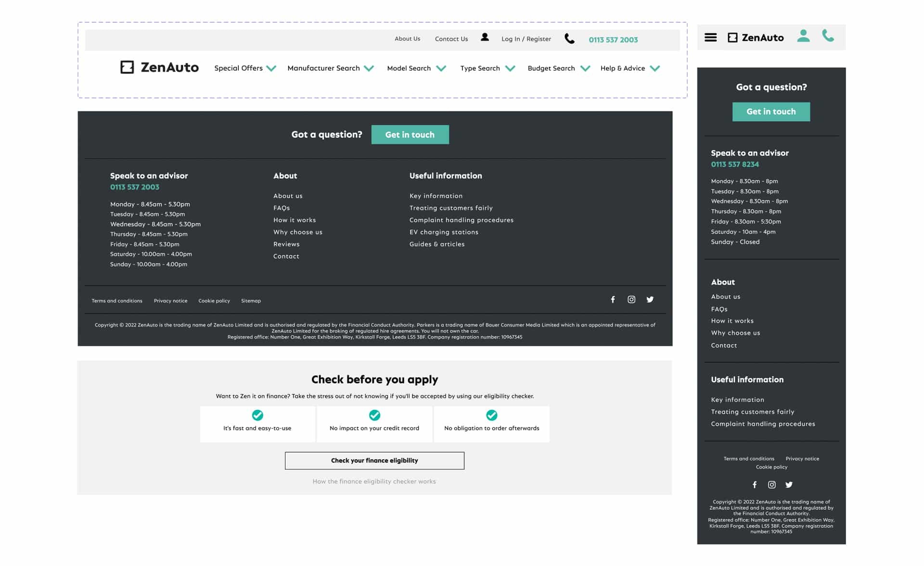
Task: Open Why choose us in mobile footer
Action: [735, 333]
